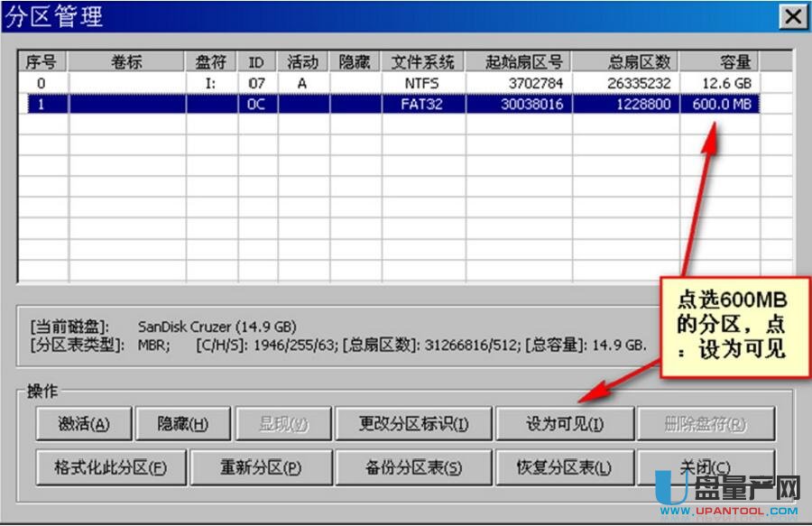Click the 文件系统 column header
This screenshot has height=526, width=812.
coord(423,61)
